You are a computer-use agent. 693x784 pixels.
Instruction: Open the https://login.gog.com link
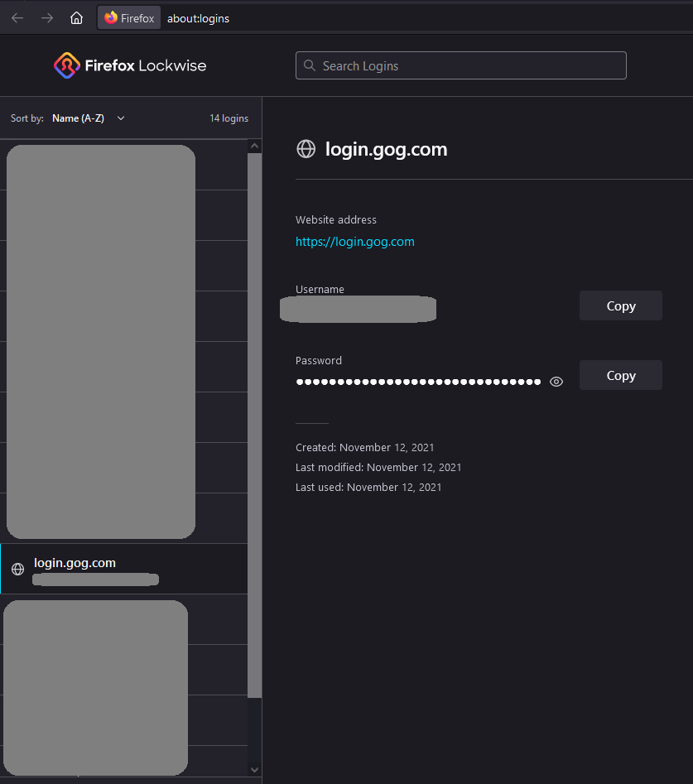355,242
